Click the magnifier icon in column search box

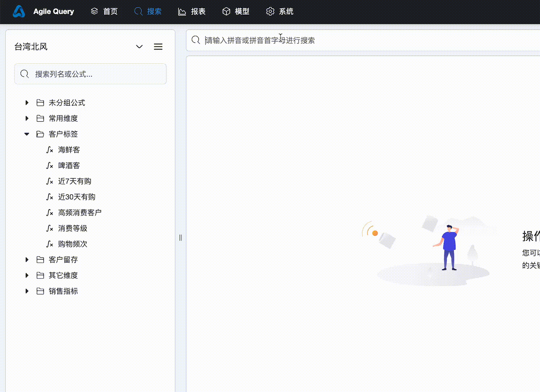25,74
